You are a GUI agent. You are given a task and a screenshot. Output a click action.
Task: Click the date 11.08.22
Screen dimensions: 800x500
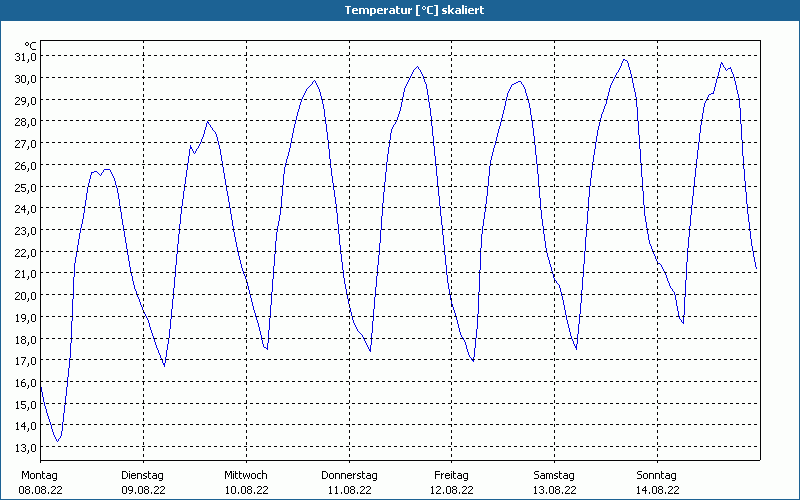(349, 491)
